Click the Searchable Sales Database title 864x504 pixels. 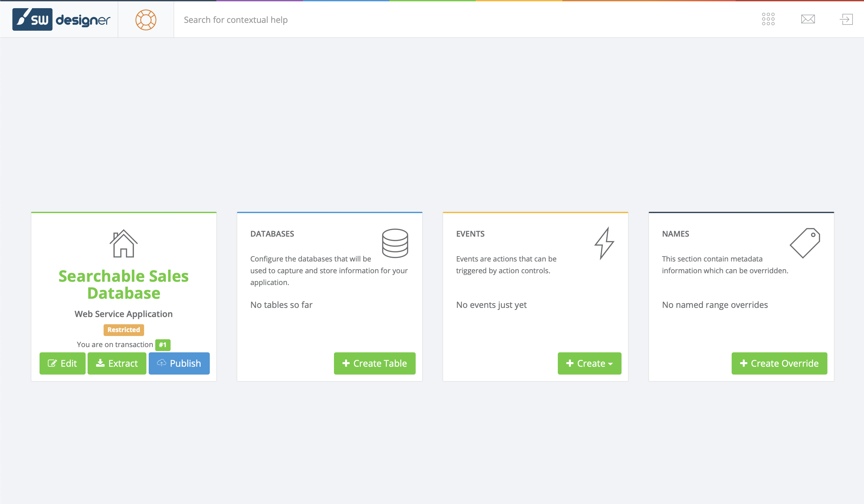click(124, 285)
